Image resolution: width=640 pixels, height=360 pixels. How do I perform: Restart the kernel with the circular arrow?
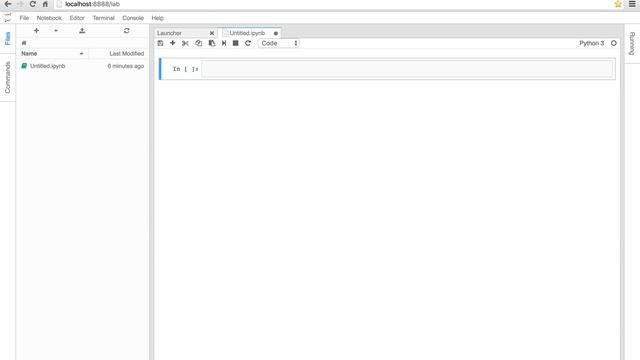[x=248, y=43]
